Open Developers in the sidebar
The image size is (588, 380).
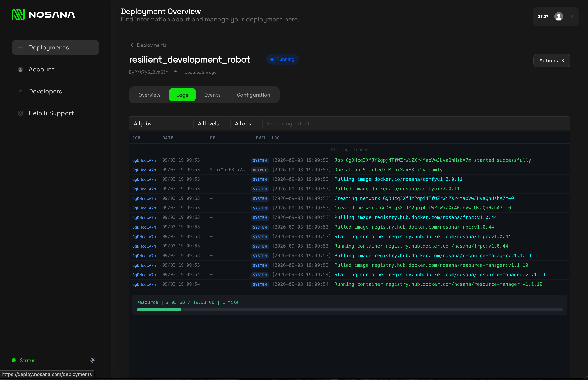tap(55, 91)
